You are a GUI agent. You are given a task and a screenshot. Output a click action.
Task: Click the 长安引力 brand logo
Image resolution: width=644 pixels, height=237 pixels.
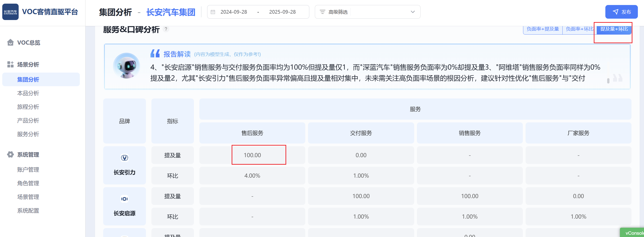125,158
